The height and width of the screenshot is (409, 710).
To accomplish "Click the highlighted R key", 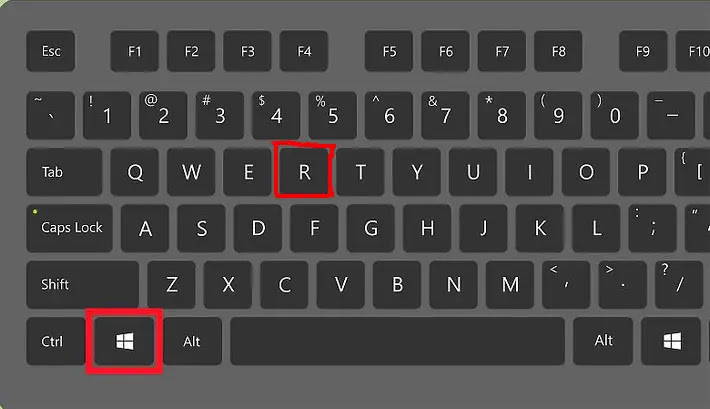I will tap(304, 172).
